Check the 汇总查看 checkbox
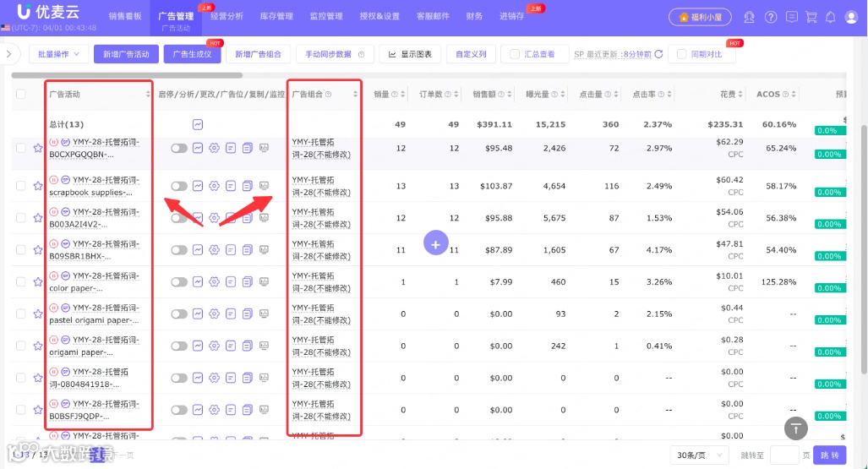The height and width of the screenshot is (469, 868). (514, 54)
